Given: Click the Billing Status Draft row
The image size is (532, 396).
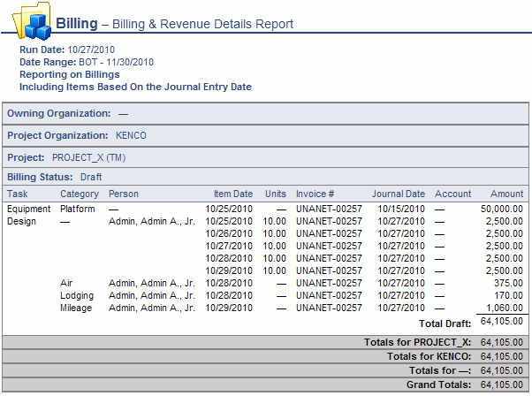Looking at the screenshot, I should tap(265, 177).
